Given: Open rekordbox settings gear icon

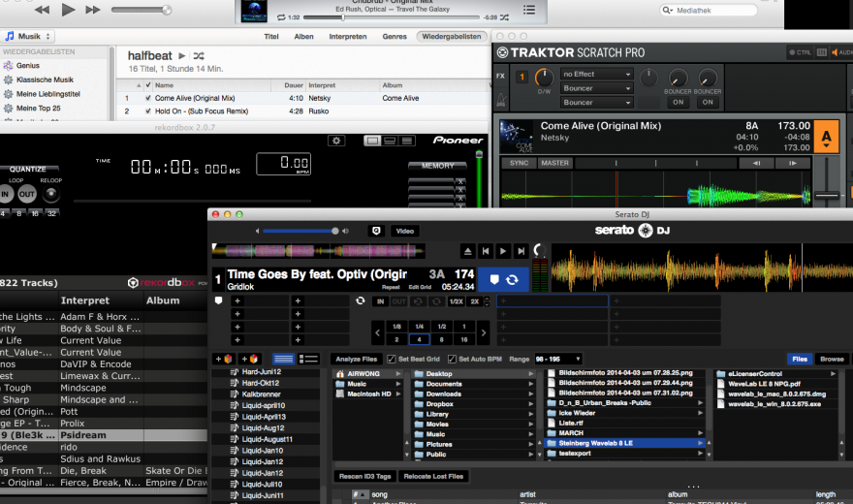Looking at the screenshot, I should 336,141.
